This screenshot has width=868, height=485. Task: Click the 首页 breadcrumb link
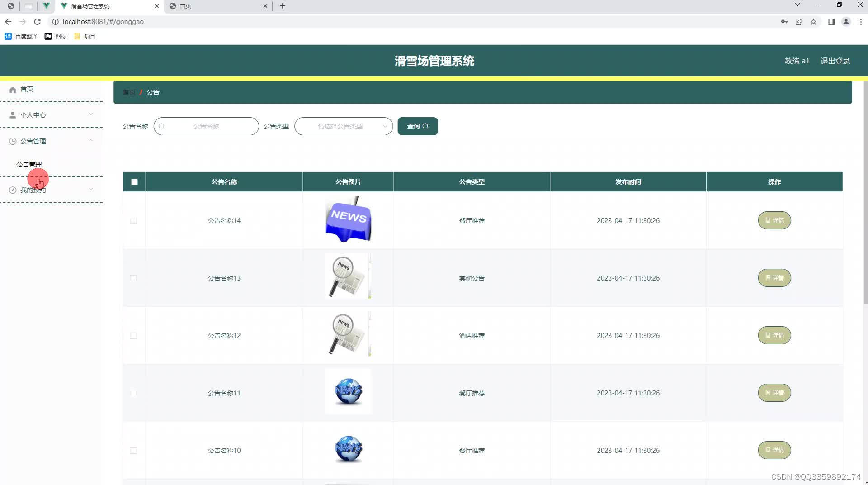[129, 92]
